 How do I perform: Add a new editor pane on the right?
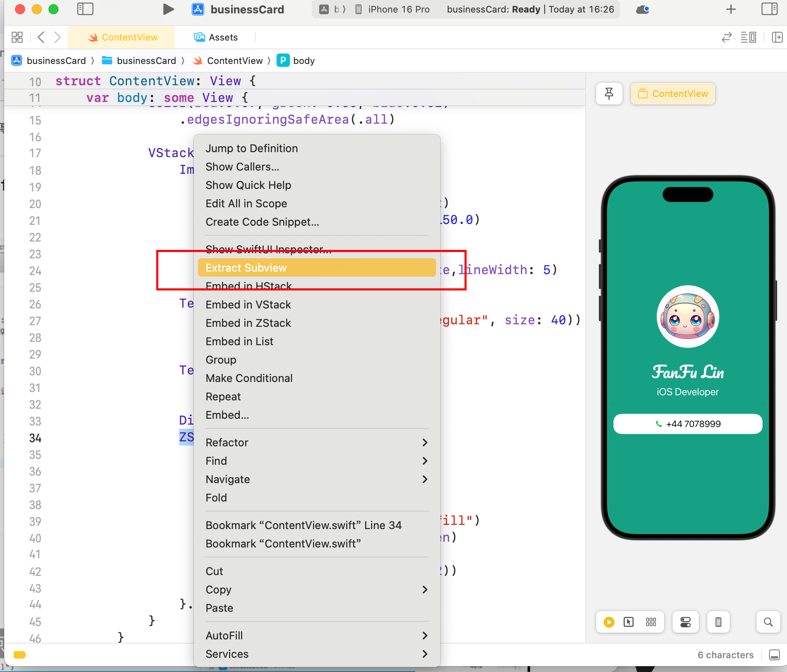[x=777, y=37]
